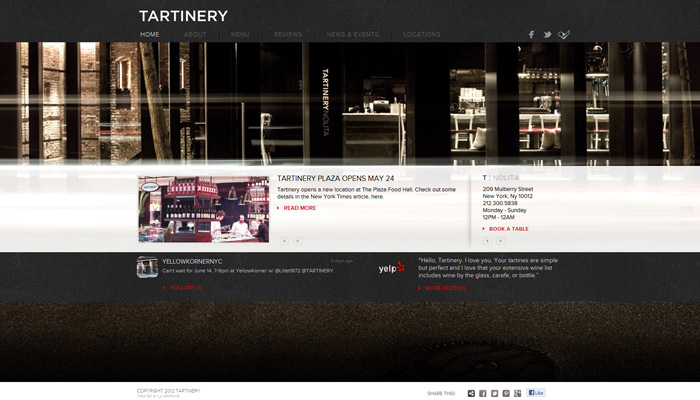700x400 pixels.
Task: Click the Copyright 2012 Tartinery footer text
Action: pos(168,391)
